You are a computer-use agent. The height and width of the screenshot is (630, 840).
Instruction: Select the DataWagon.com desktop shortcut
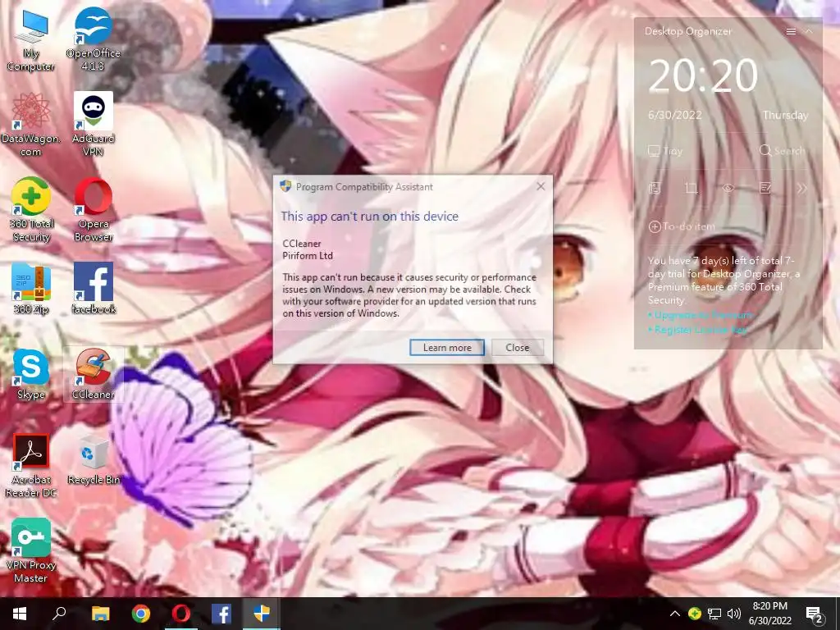(31, 125)
